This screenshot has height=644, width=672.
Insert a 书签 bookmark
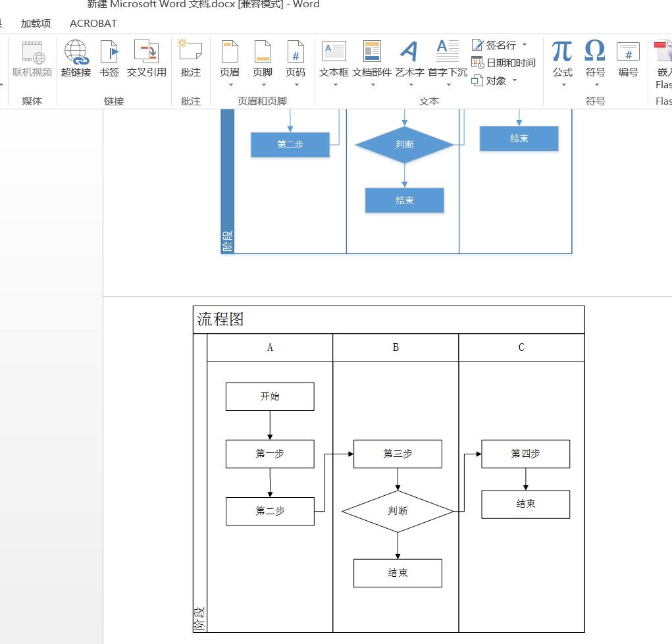click(109, 59)
